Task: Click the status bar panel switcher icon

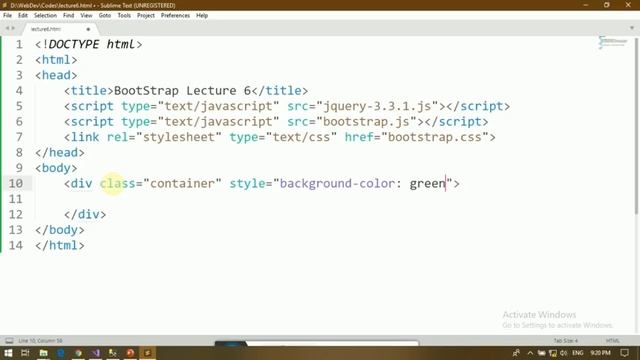Action: pos(9,341)
